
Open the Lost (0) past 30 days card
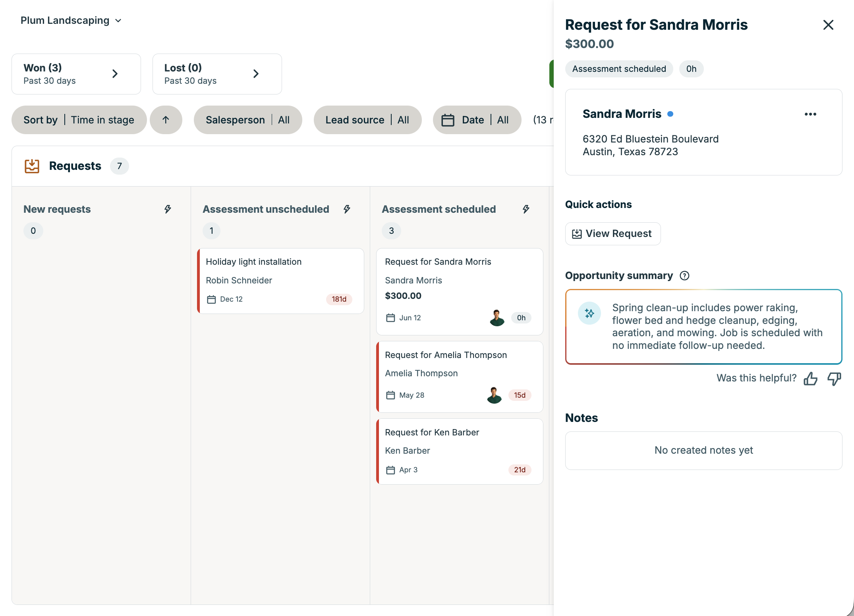click(217, 74)
